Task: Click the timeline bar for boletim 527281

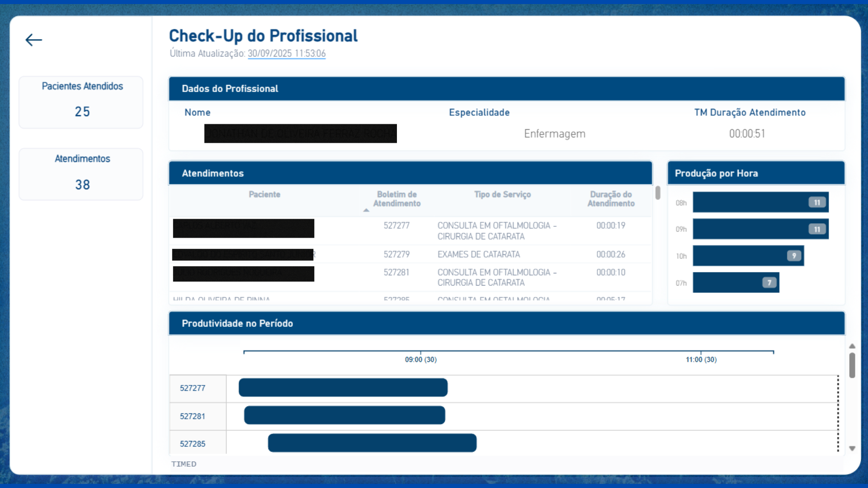Action: 344,415
